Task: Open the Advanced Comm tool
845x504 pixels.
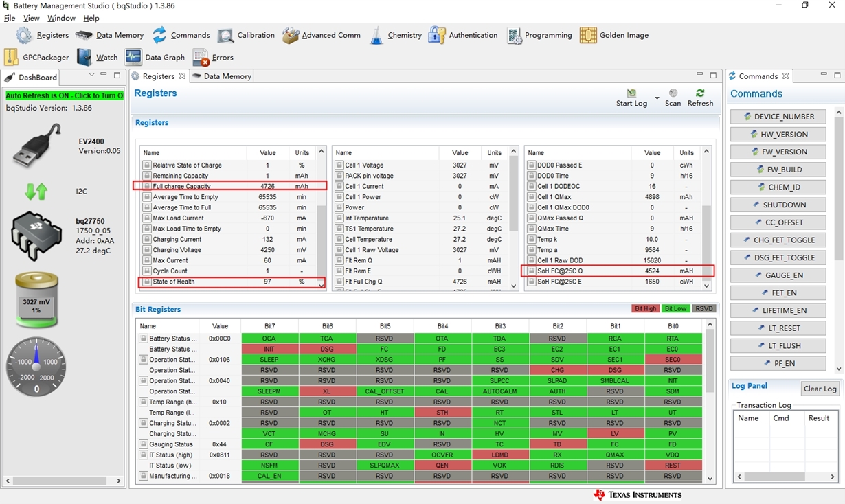Action: (322, 35)
